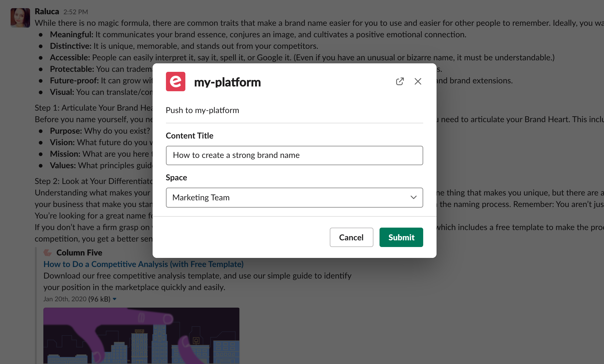
Task: Cancel the push to my-platform
Action: click(351, 237)
